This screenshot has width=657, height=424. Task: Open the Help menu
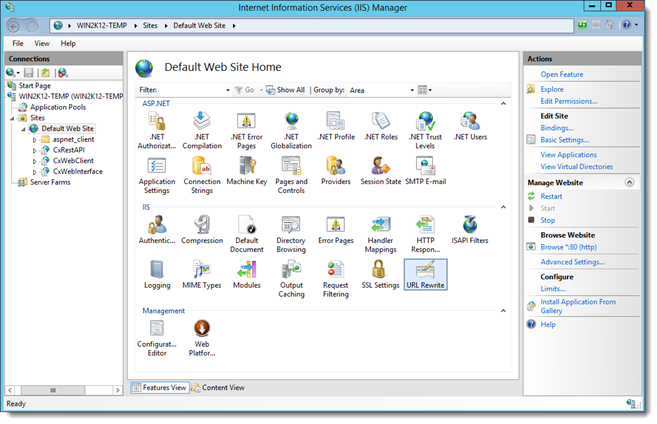click(x=68, y=43)
